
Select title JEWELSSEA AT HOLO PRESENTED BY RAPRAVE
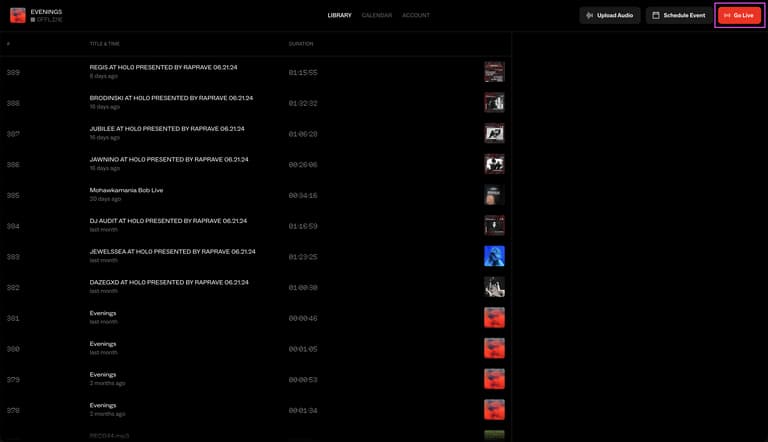click(172, 252)
